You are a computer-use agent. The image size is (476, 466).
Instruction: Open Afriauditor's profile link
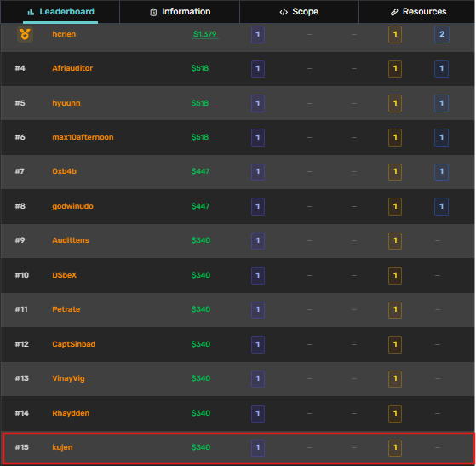click(72, 68)
